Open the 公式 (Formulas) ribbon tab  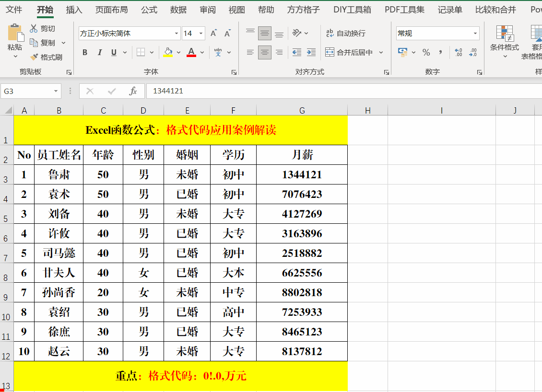149,10
